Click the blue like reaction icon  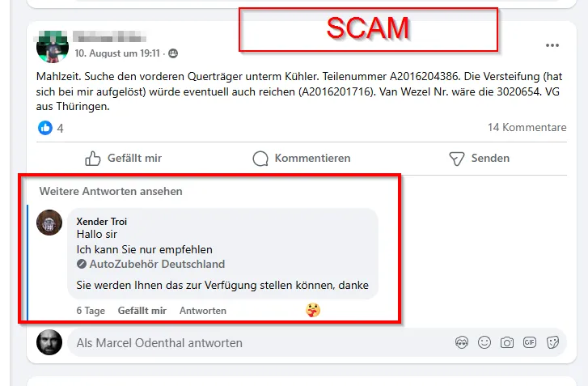pyautogui.click(x=45, y=128)
